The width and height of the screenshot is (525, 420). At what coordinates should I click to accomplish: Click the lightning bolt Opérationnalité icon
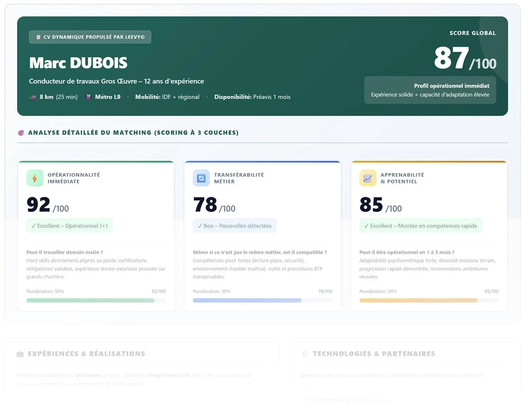34,178
